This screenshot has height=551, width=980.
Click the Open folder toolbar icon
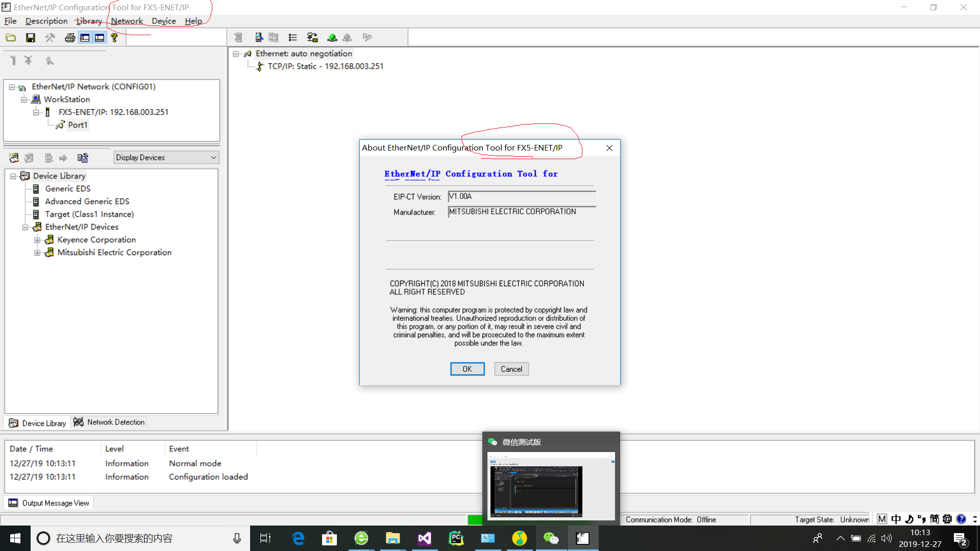coord(11,37)
